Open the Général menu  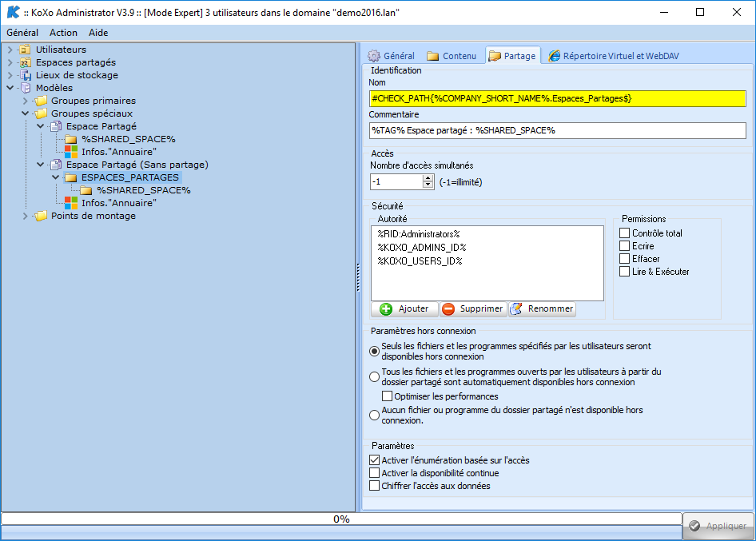(x=22, y=33)
